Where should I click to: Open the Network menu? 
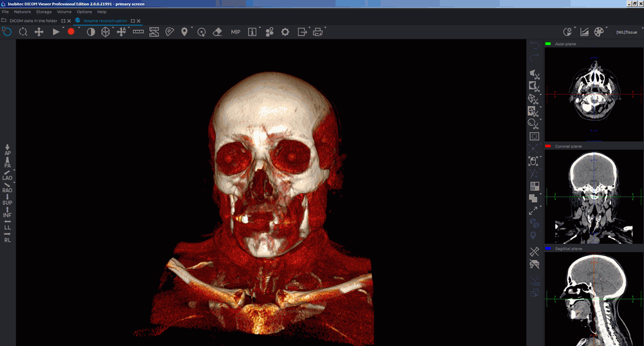coord(22,12)
